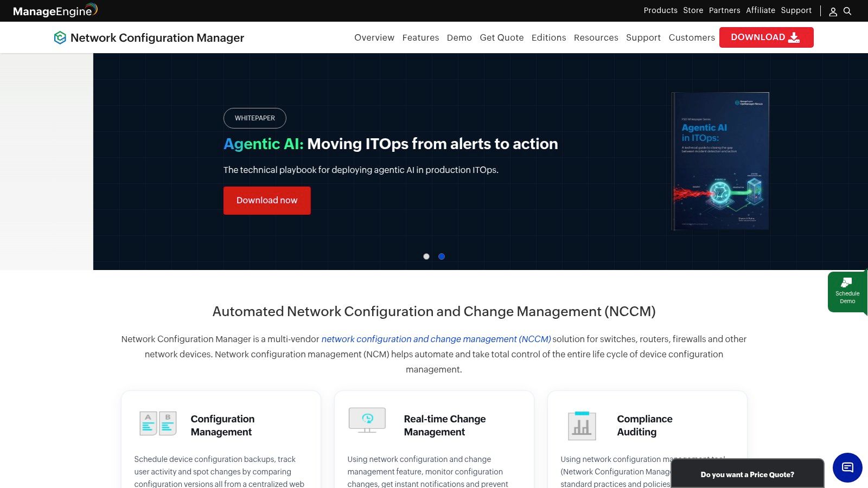Viewport: 868px width, 488px height.
Task: Open the Resources menu
Action: coord(596,37)
